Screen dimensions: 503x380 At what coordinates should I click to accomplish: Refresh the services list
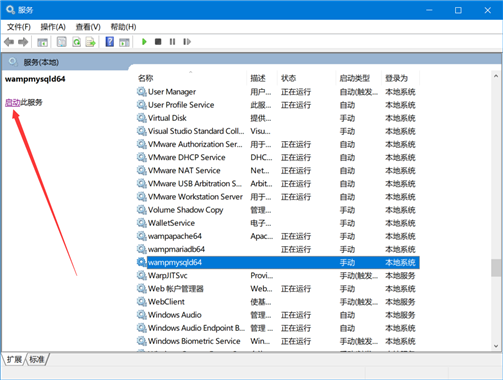pos(76,42)
